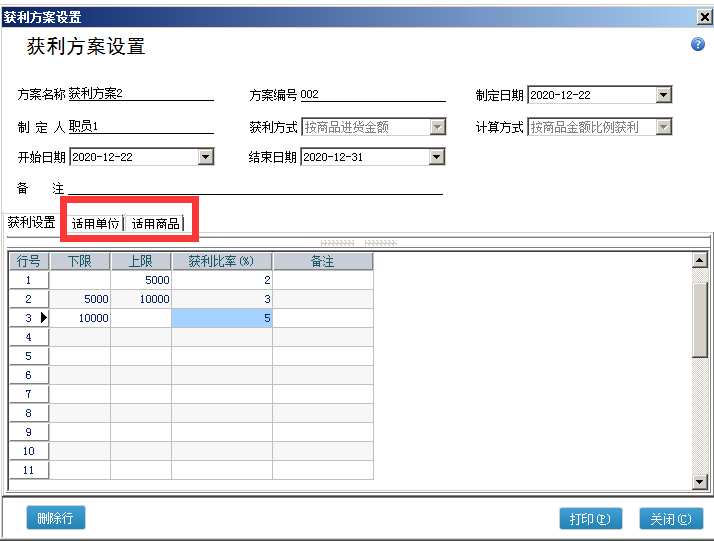Select the 获利比率 cell with value 5
Image resolution: width=714 pixels, height=541 pixels.
222,318
